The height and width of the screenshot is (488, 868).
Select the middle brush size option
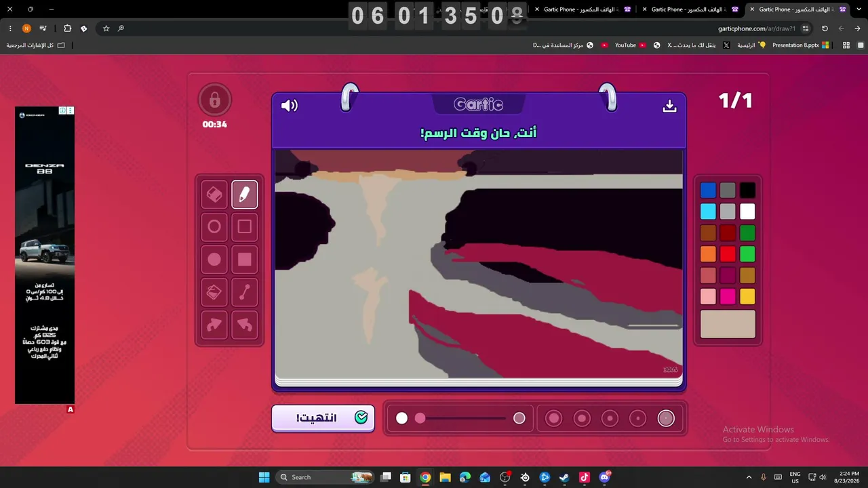pyautogui.click(x=610, y=418)
